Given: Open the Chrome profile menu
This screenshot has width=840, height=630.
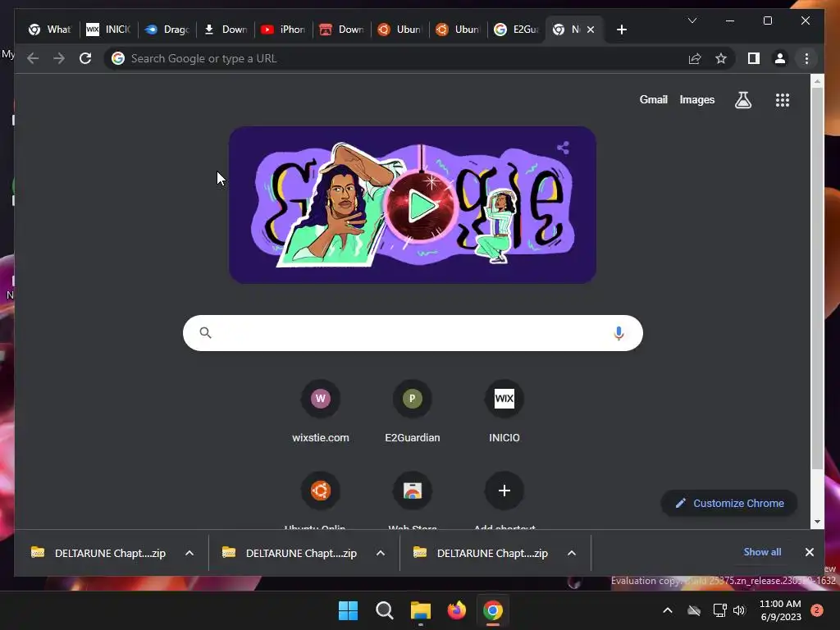Looking at the screenshot, I should pos(780,58).
